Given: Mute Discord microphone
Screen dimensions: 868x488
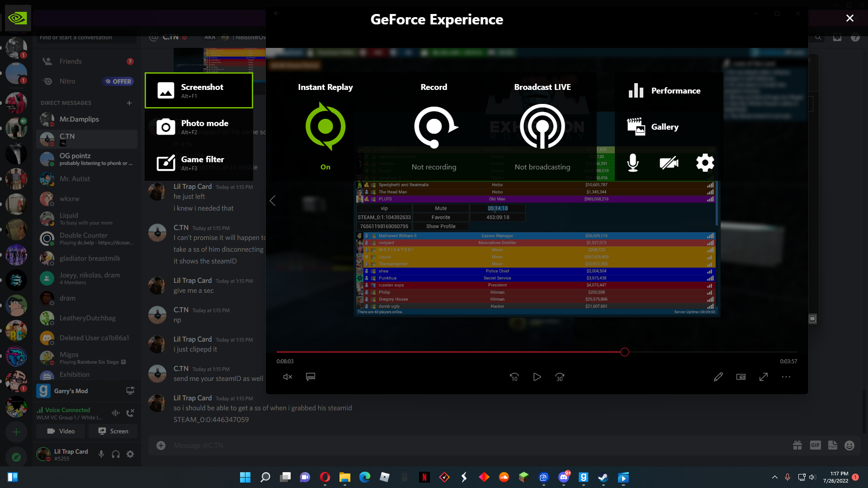Looking at the screenshot, I should [101, 455].
